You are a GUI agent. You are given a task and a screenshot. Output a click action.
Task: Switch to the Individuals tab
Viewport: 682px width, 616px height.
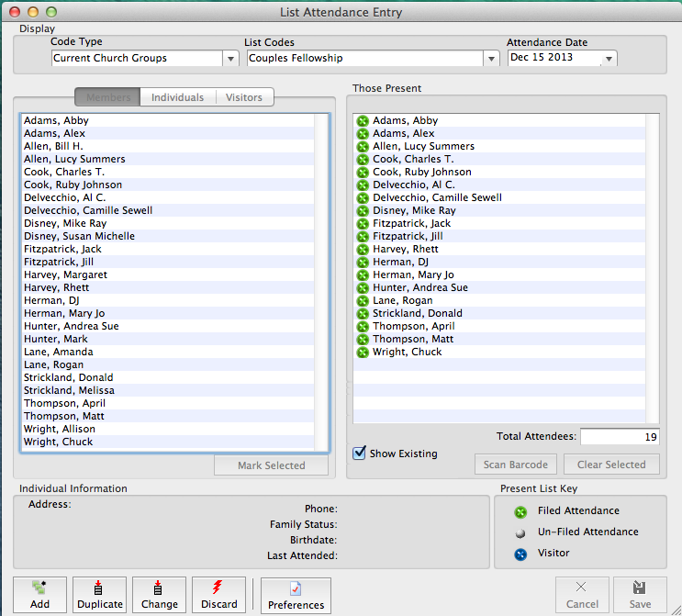177,97
